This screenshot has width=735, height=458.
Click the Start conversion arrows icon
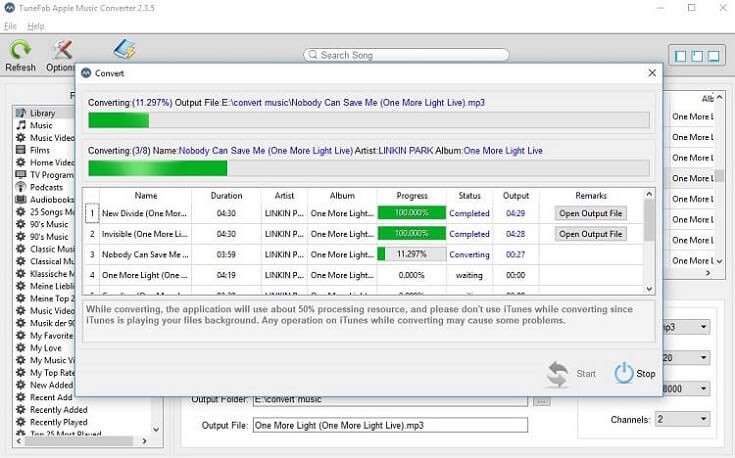558,374
